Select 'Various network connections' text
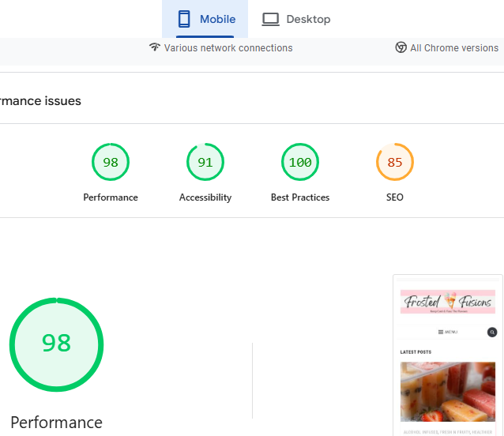Viewport: 504px width, 436px height. tap(228, 48)
